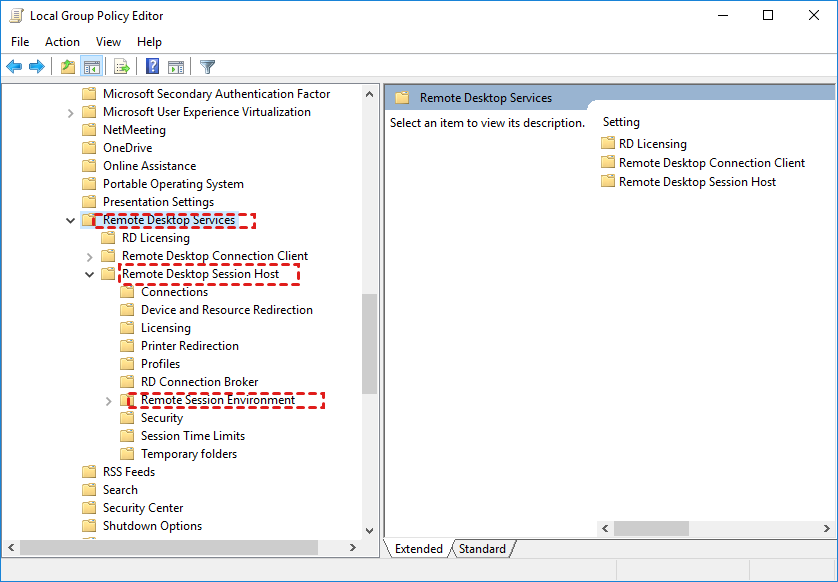Image resolution: width=838 pixels, height=582 pixels.
Task: Click right pane horizontal scrollbar right arrow
Action: 827,528
